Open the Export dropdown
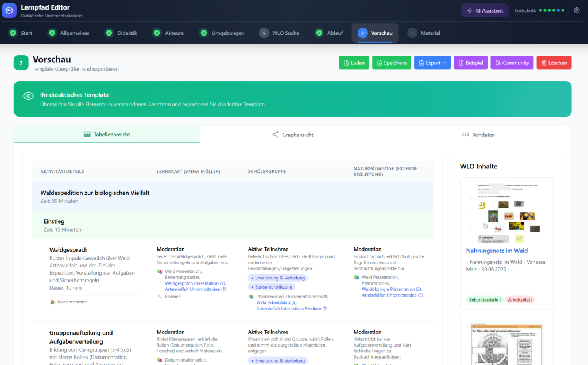Viewport: 588px width, 365px height. tap(432, 63)
